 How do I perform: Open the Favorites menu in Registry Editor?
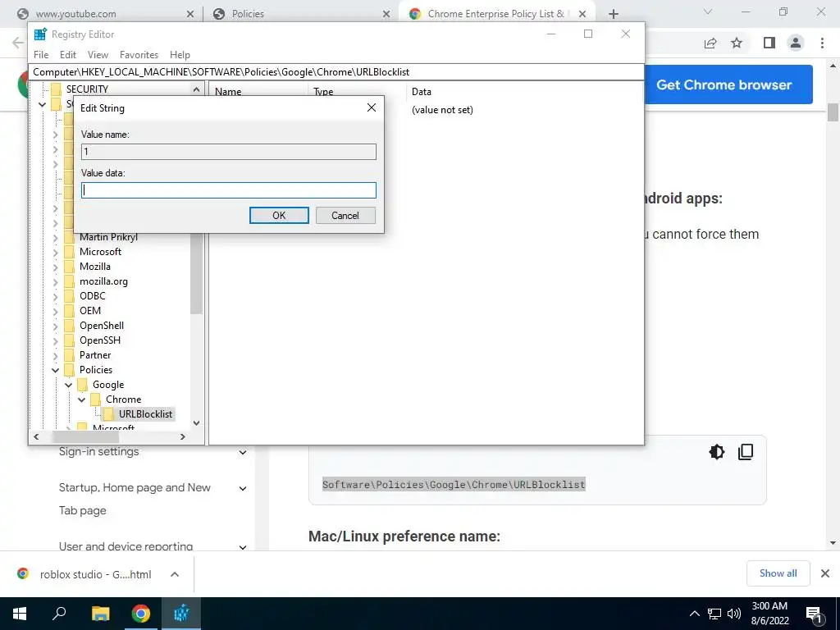pos(139,55)
